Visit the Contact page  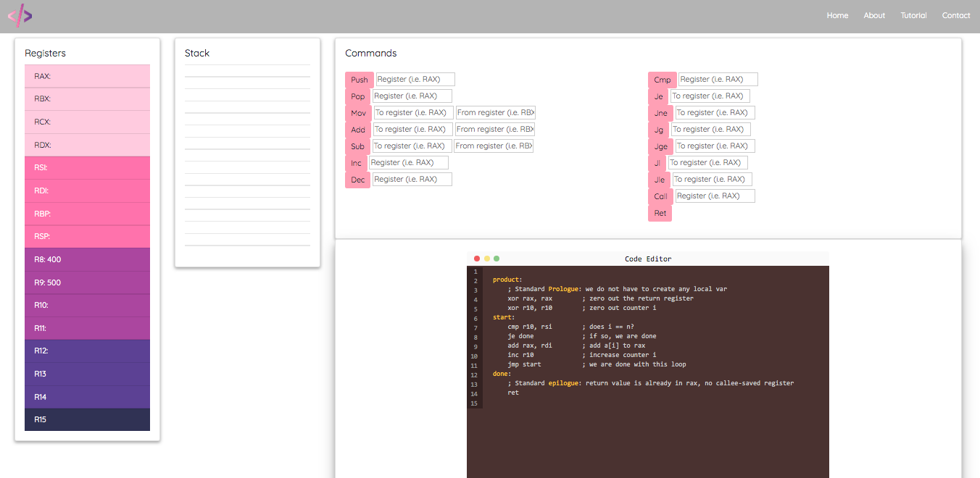956,15
